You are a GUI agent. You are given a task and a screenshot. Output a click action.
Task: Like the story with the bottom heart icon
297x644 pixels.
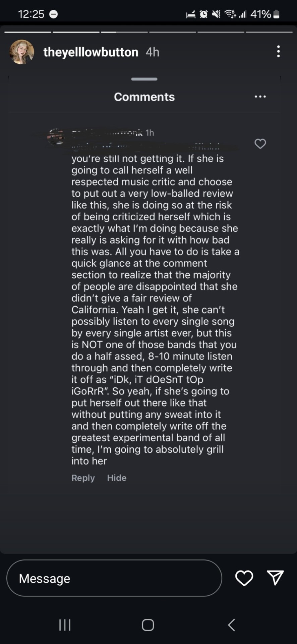[244, 578]
